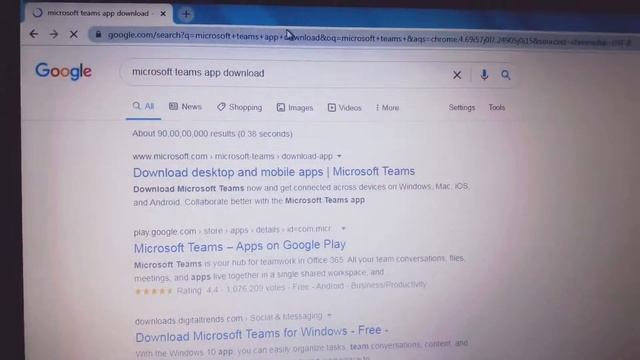Click the downloads.digitaltrends.com breadcrumb text
The height and width of the screenshot is (360, 640).
pos(229,318)
